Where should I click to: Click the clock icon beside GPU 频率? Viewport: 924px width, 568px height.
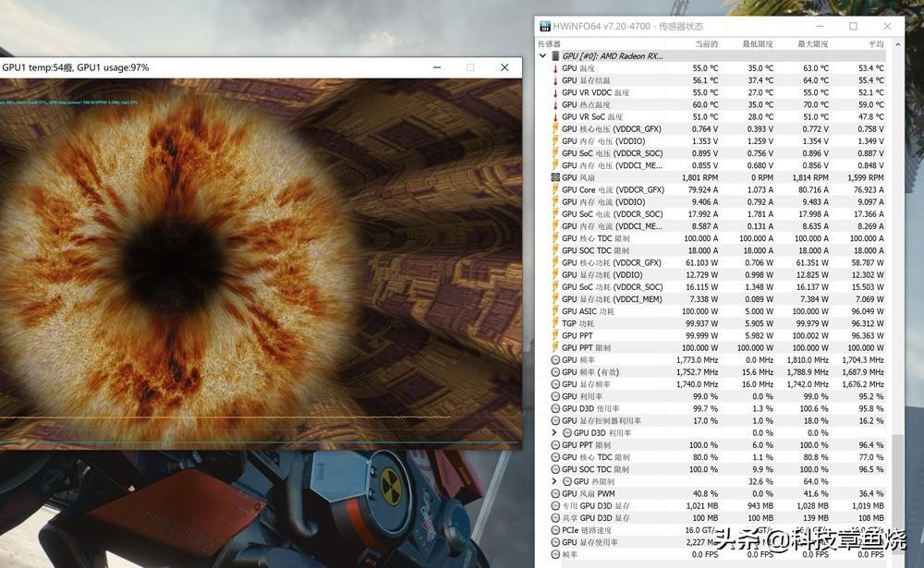point(555,360)
